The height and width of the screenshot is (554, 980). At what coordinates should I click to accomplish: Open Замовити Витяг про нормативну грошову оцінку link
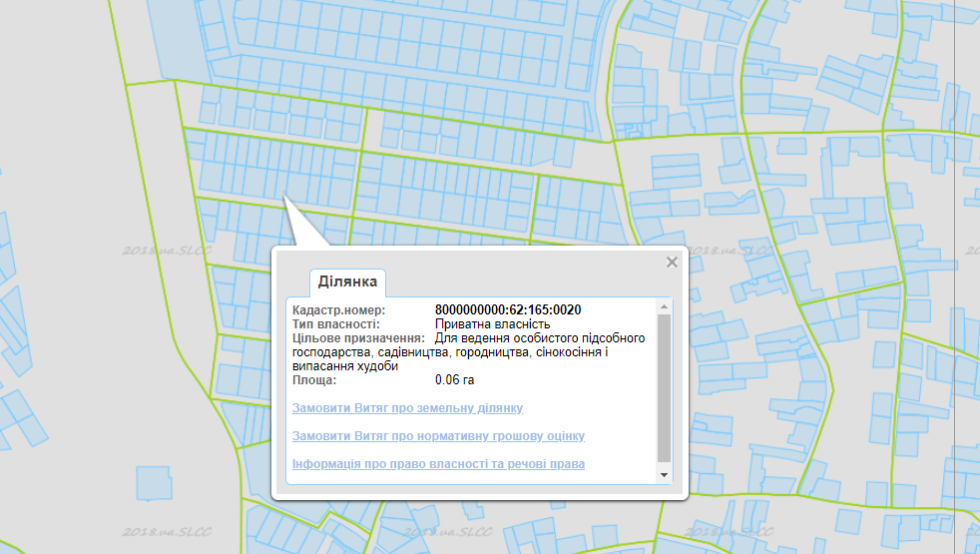click(x=438, y=436)
